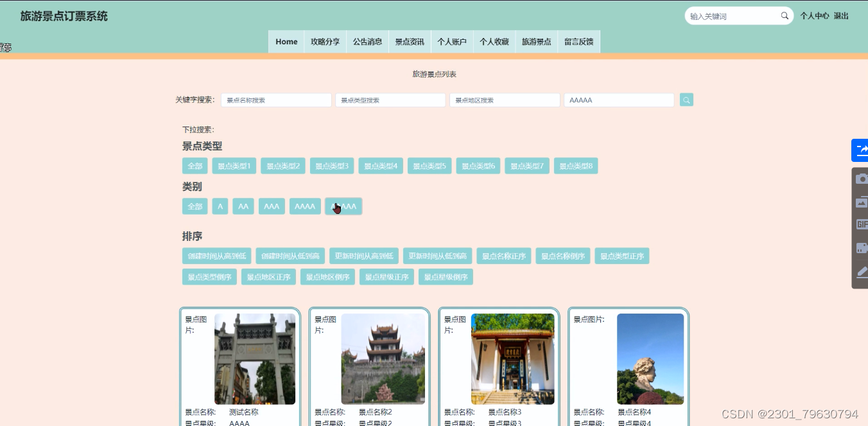Filter by AAAA rating
This screenshot has width=868, height=426.
coord(305,206)
